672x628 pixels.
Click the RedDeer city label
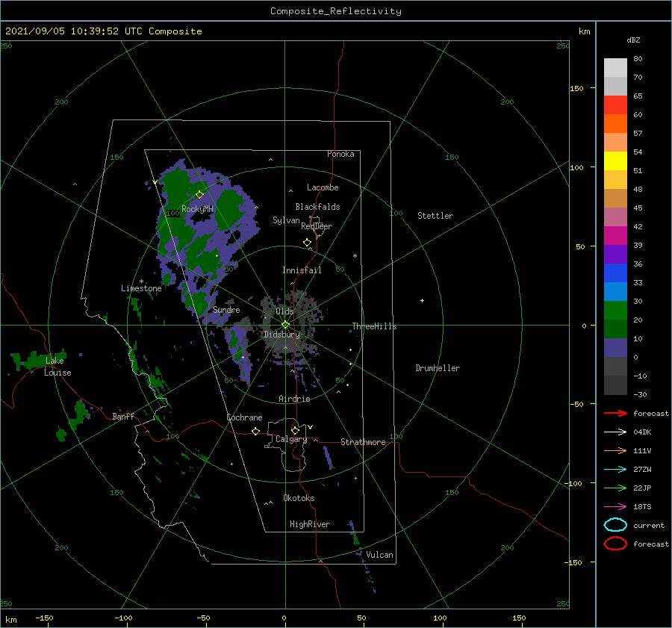click(x=317, y=226)
